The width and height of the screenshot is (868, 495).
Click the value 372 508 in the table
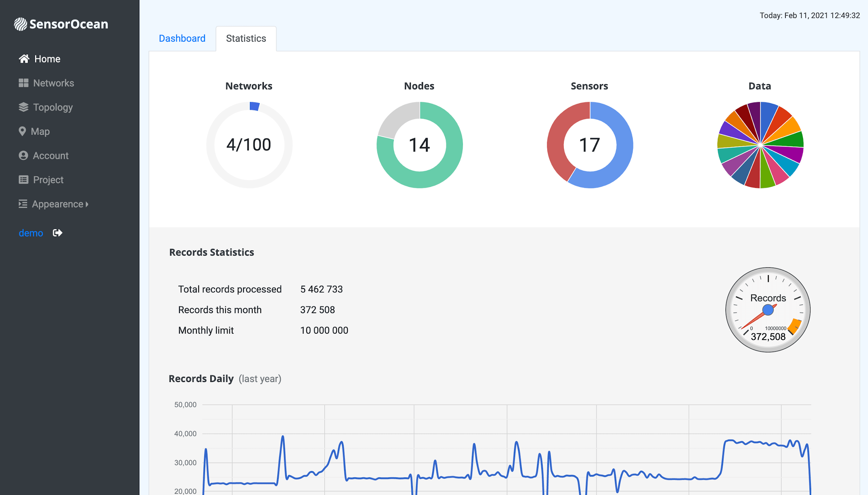318,310
